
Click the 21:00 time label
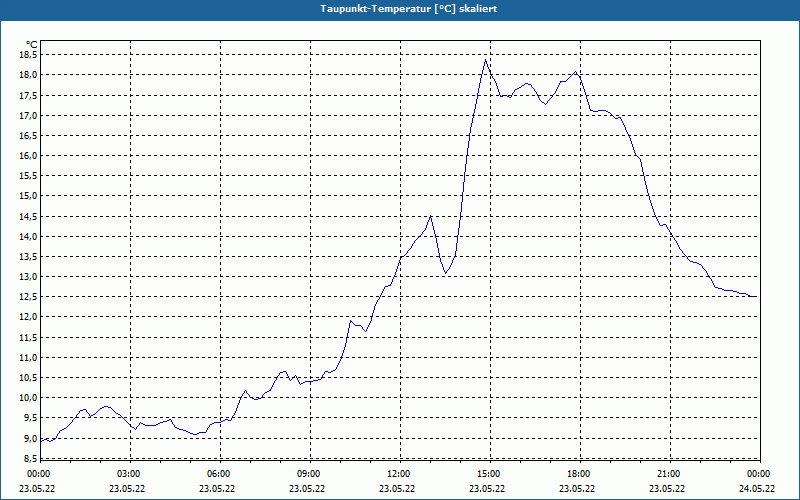[668, 474]
